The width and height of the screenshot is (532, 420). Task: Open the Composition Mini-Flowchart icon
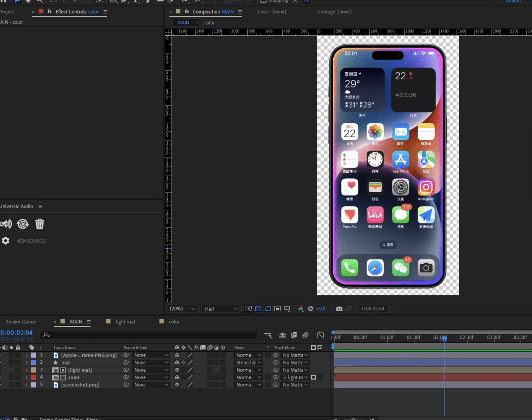click(x=268, y=335)
